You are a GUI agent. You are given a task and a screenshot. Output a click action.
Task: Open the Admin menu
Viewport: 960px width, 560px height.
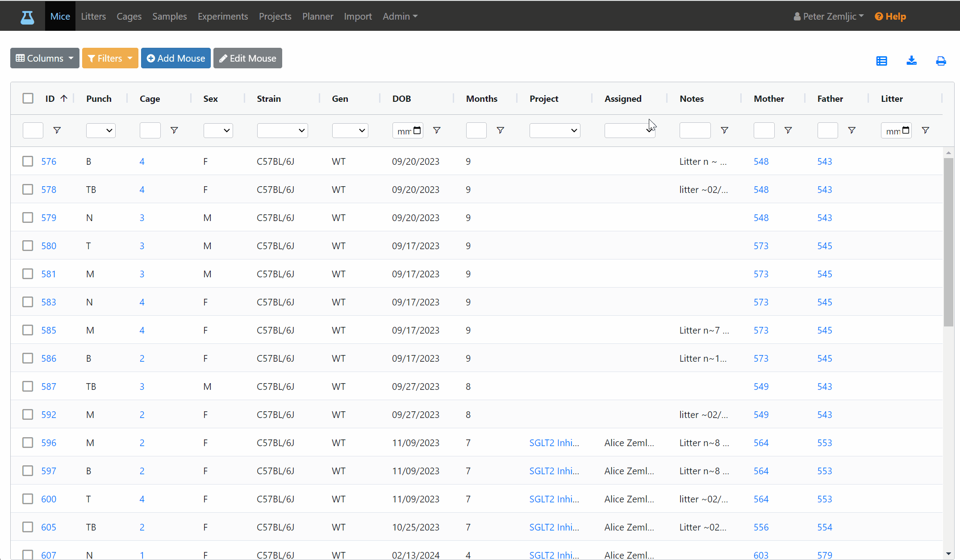coord(400,16)
